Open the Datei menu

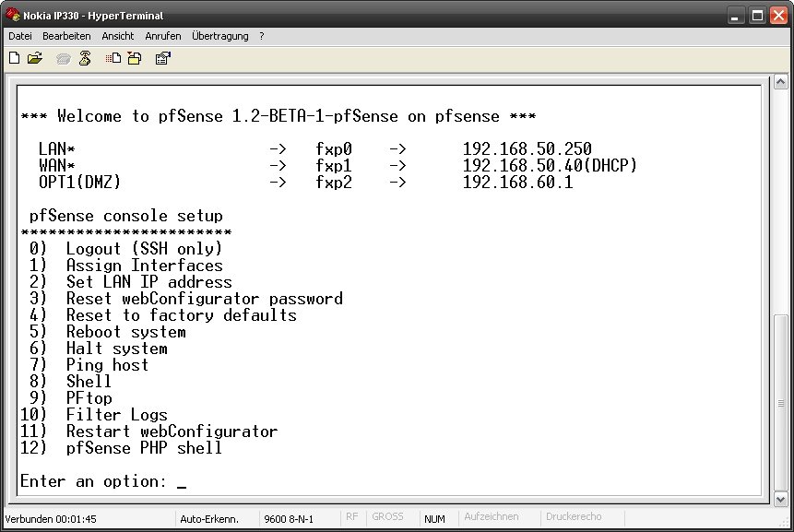(20, 36)
